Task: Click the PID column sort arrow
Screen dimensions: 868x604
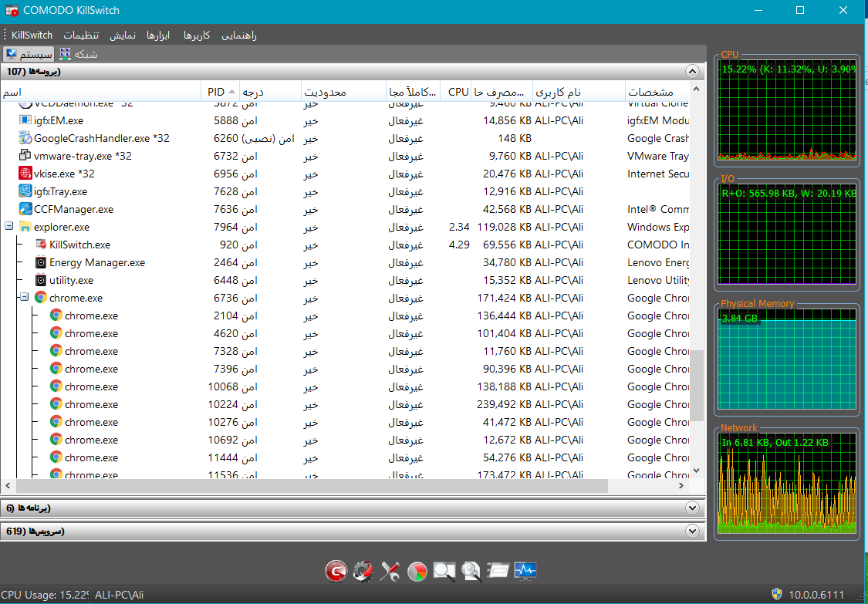Action: click(x=232, y=92)
